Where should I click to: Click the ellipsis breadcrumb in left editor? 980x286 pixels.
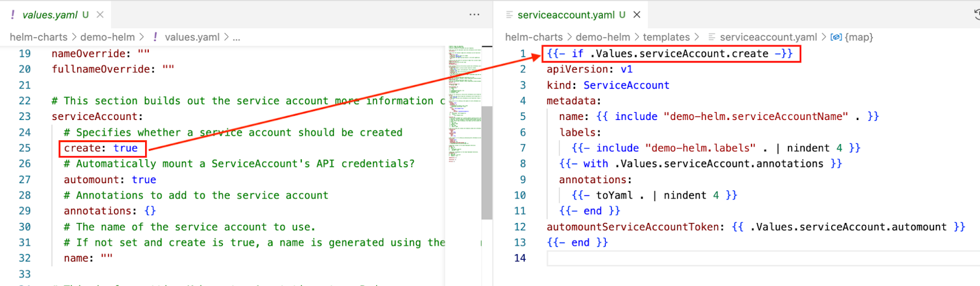pyautogui.click(x=236, y=37)
